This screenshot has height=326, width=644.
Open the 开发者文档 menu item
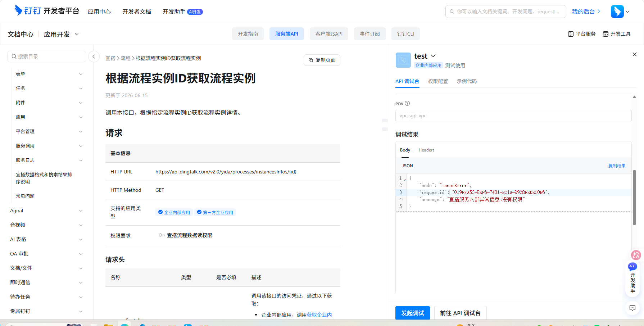click(x=137, y=12)
